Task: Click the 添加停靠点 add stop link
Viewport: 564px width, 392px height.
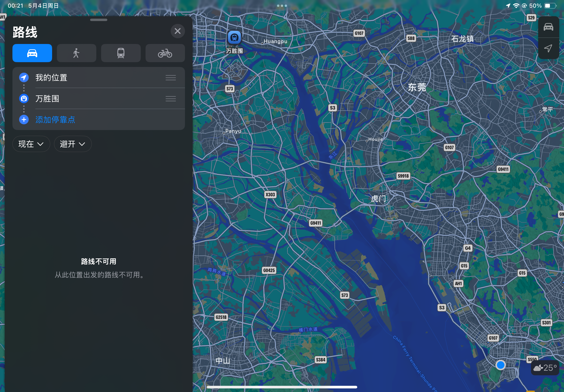Action: [55, 120]
